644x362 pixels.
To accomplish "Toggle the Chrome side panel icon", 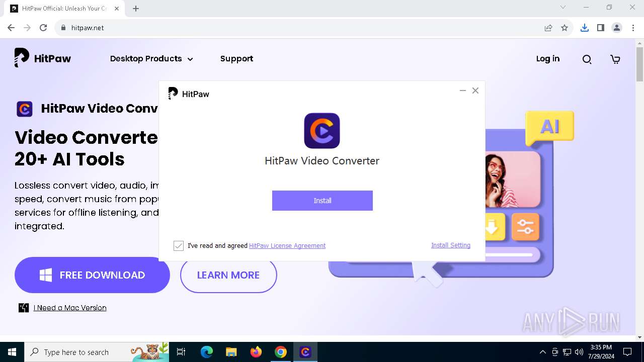I will click(x=600, y=28).
